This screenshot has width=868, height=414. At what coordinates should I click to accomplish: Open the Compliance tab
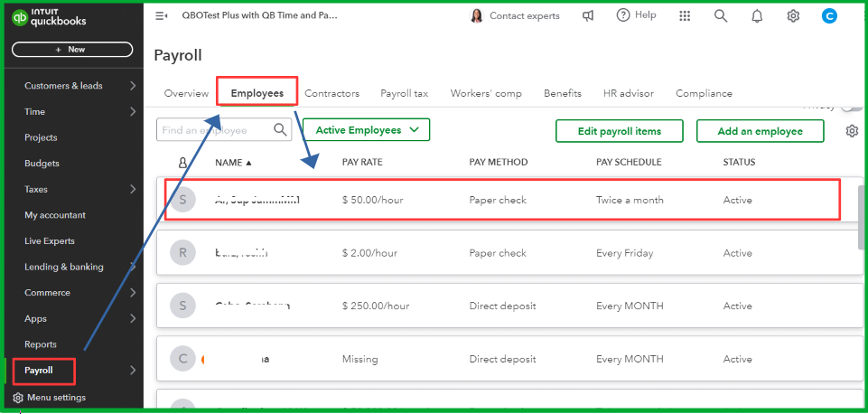[x=705, y=94]
